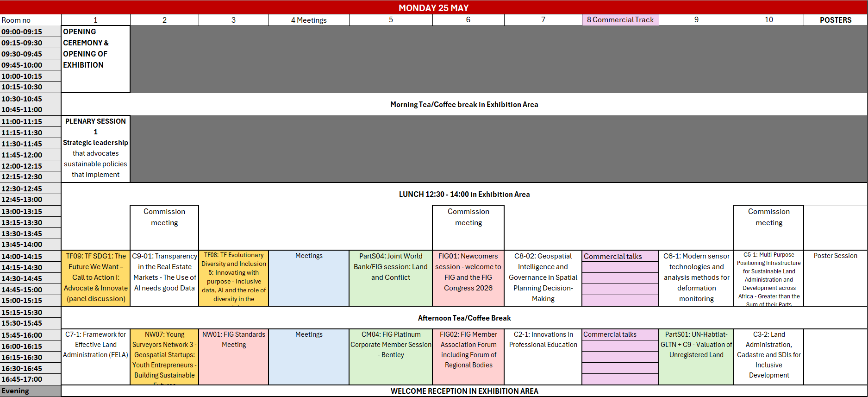Screen dimensions: 868x397
Task: Select the 8 Commercial Track column header
Action: 620,20
